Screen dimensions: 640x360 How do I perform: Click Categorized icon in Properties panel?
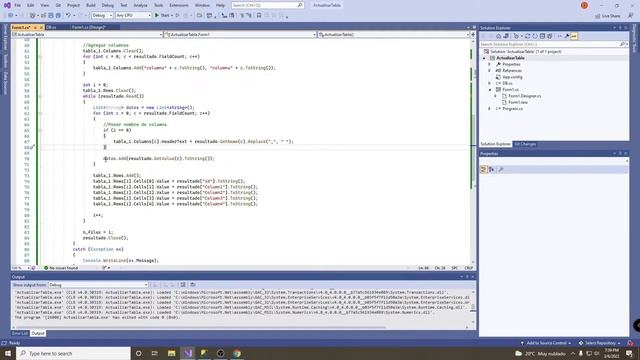click(484, 169)
